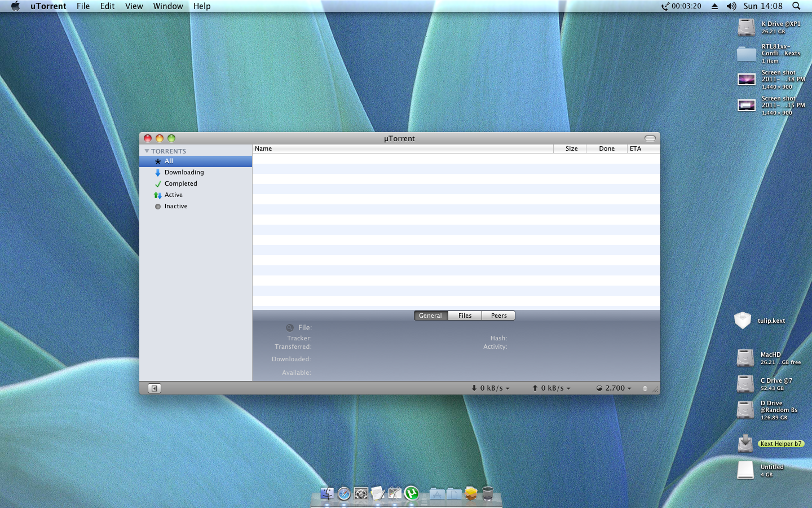812x508 pixels.
Task: Open the Grab scissors app in Dock
Action: (395, 493)
